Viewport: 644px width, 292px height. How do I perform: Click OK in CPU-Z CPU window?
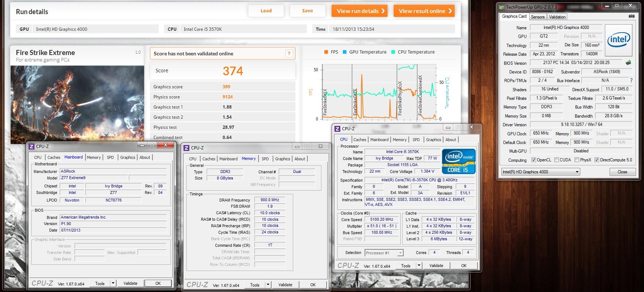(x=464, y=266)
